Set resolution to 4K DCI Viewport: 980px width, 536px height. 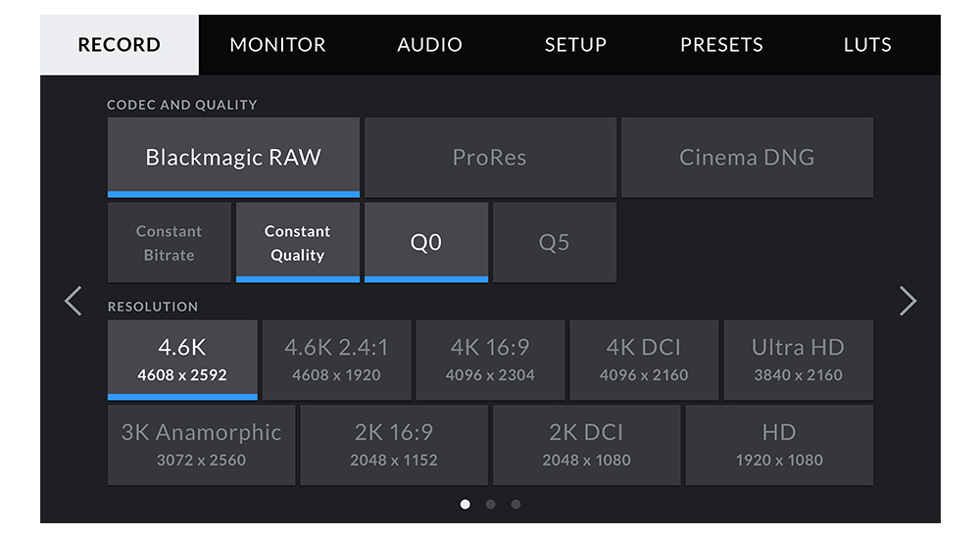click(x=644, y=360)
